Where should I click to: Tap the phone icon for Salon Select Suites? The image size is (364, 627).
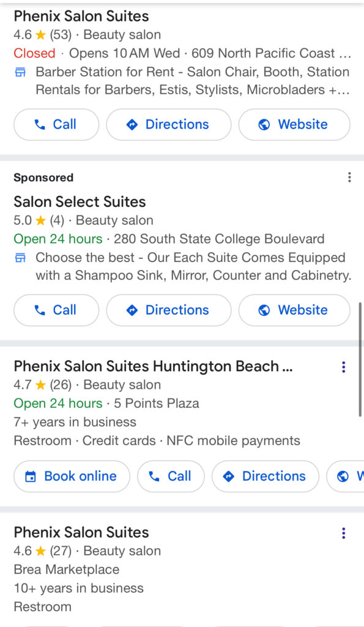pyautogui.click(x=40, y=310)
